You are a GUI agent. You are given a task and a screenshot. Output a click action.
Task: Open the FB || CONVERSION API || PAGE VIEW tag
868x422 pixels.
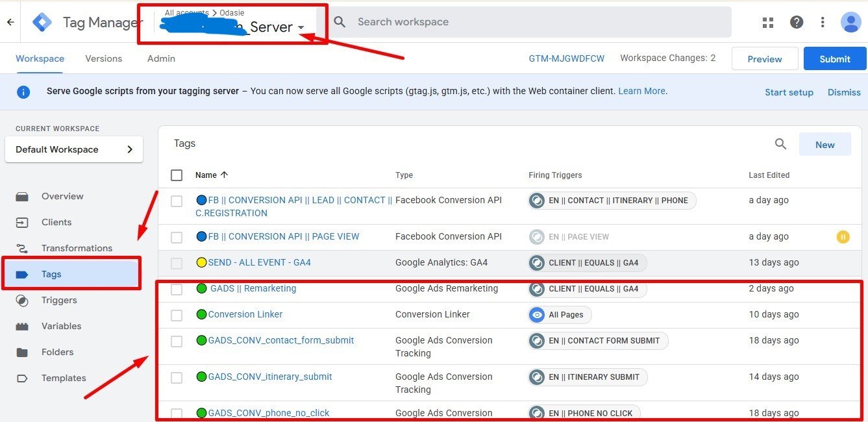(x=284, y=236)
